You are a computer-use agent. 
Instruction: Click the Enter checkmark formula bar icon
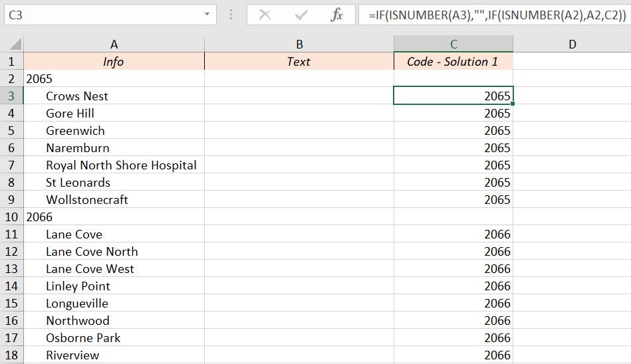coord(301,15)
